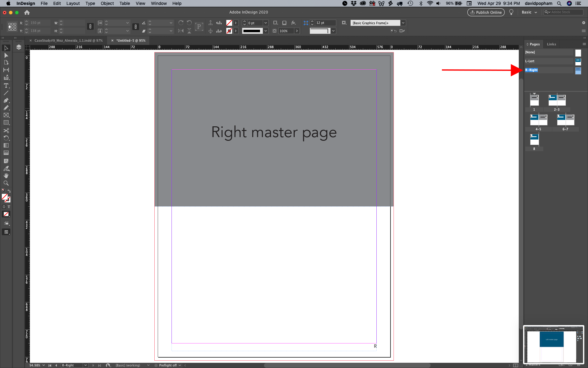Select the Type tool

6,86
